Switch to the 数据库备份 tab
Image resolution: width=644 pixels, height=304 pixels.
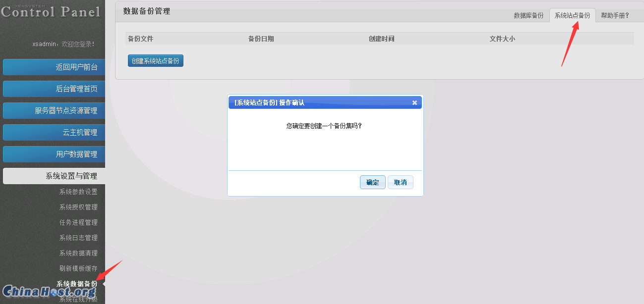[528, 15]
